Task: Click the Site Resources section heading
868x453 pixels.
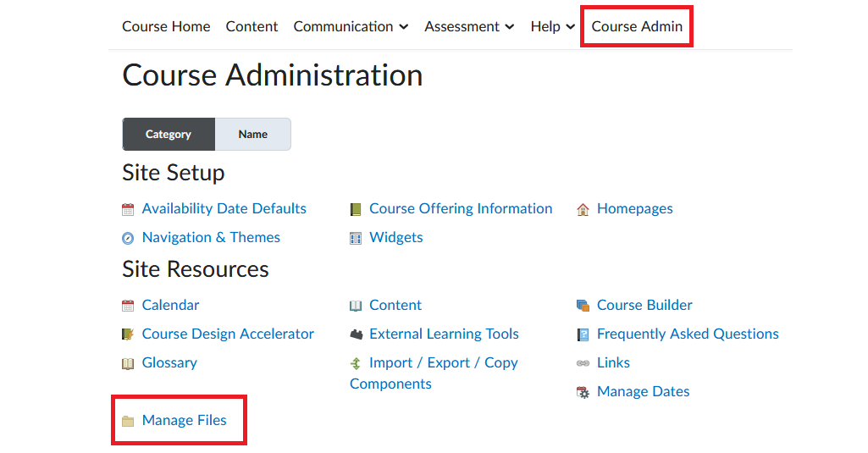Action: click(196, 268)
